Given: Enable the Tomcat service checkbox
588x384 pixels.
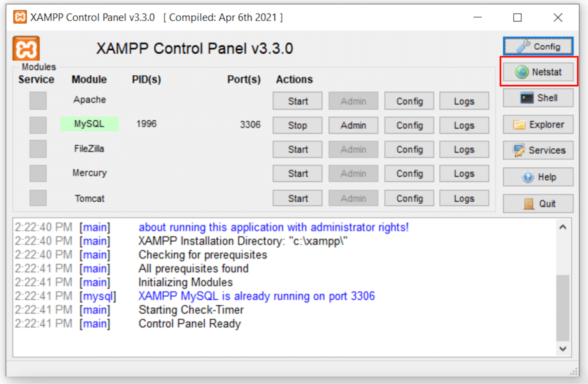Looking at the screenshot, I should tap(38, 198).
